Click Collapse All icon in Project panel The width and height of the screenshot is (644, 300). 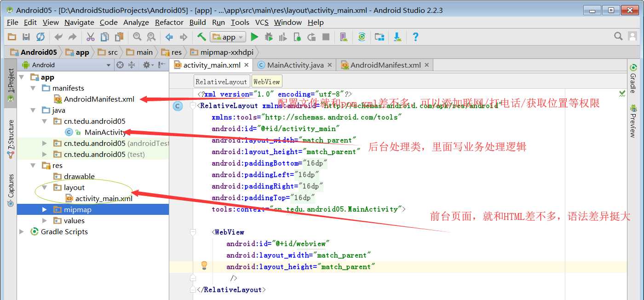tap(132, 65)
